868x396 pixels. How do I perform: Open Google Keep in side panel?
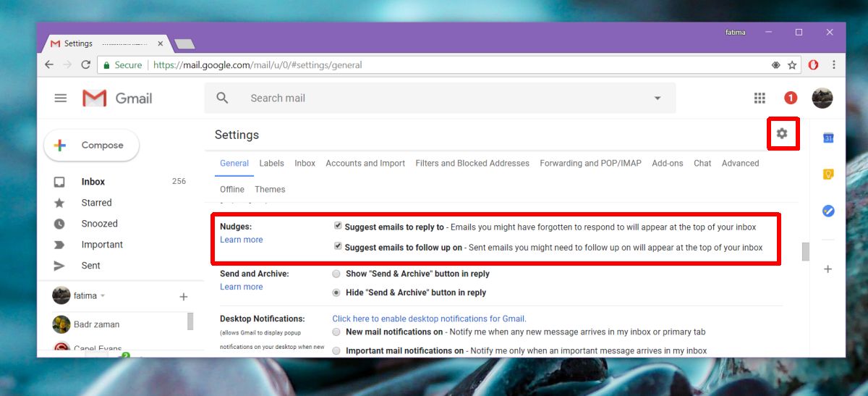[x=828, y=174]
